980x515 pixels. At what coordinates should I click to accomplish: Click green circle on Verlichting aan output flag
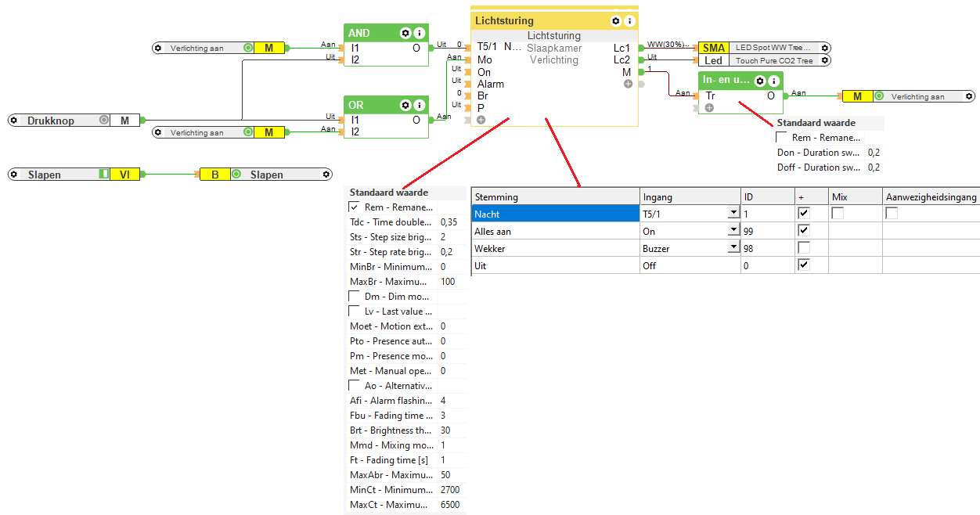click(x=879, y=96)
